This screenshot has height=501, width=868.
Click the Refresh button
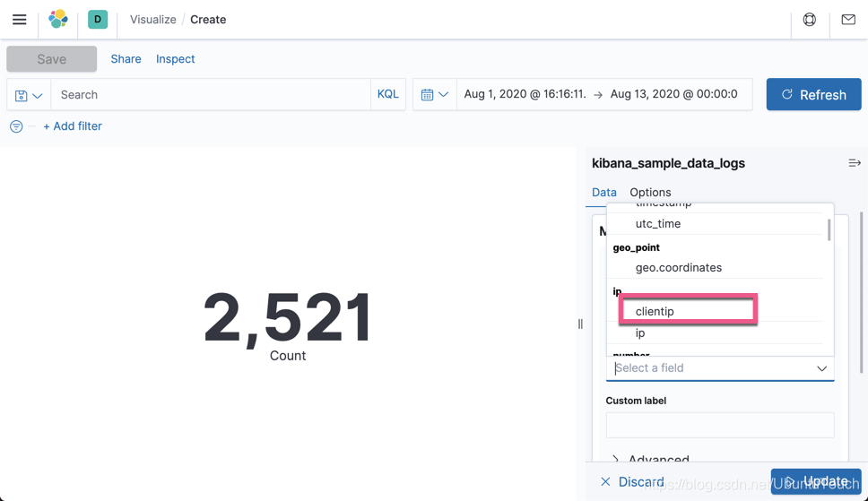point(814,95)
